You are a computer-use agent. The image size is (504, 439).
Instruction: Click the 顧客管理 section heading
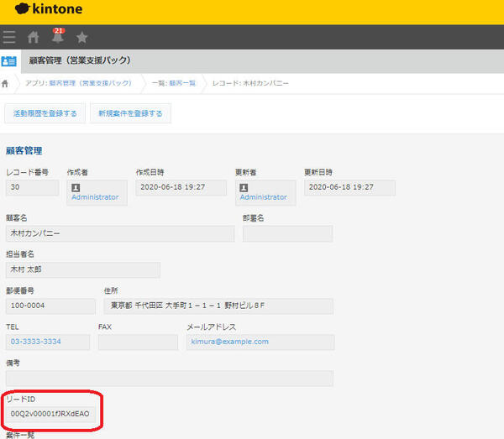24,150
